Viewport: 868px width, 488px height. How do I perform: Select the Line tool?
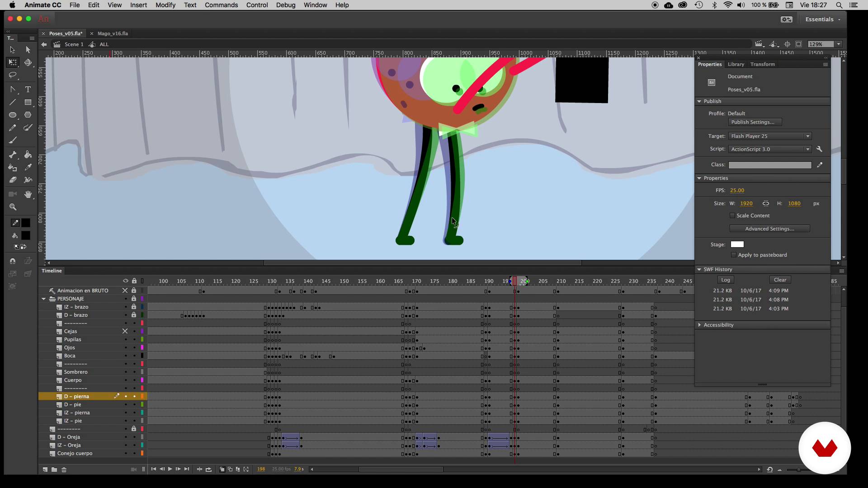tap(13, 102)
